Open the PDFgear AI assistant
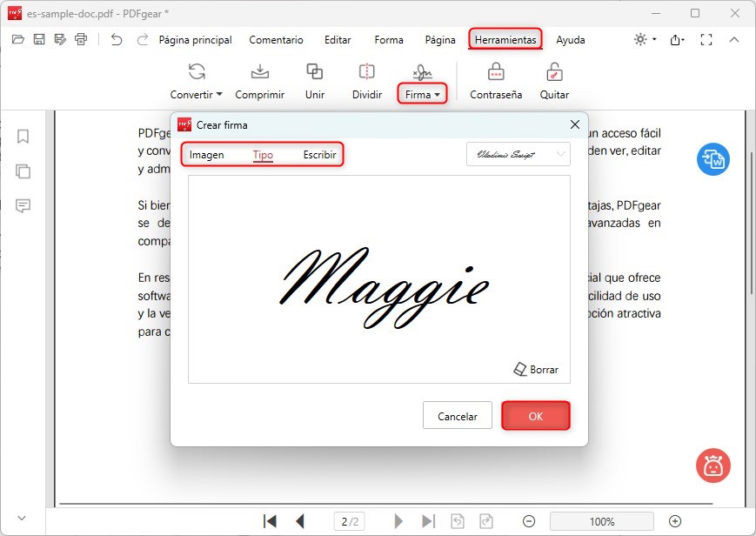Image resolution: width=756 pixels, height=536 pixels. tap(713, 466)
